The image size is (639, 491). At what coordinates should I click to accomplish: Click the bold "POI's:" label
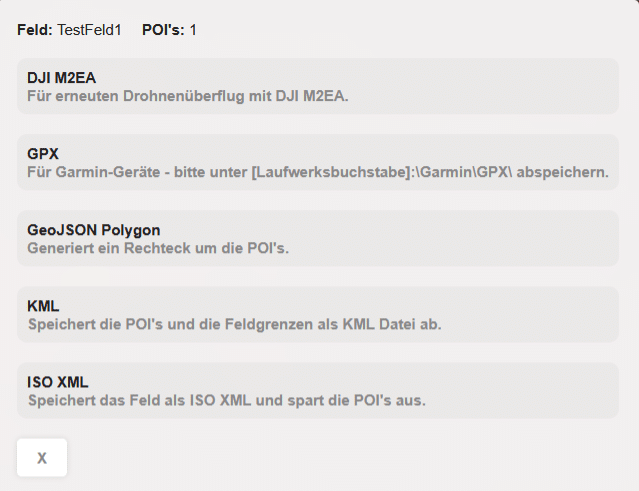click(164, 30)
